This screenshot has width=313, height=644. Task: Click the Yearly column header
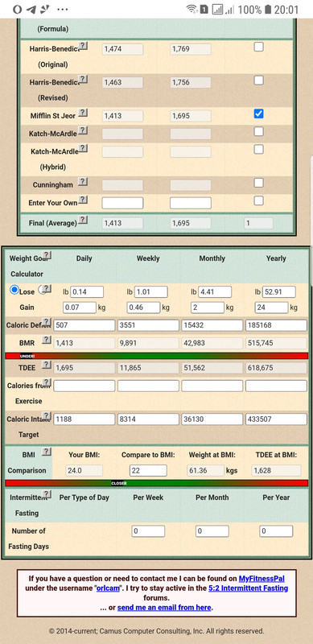276,258
